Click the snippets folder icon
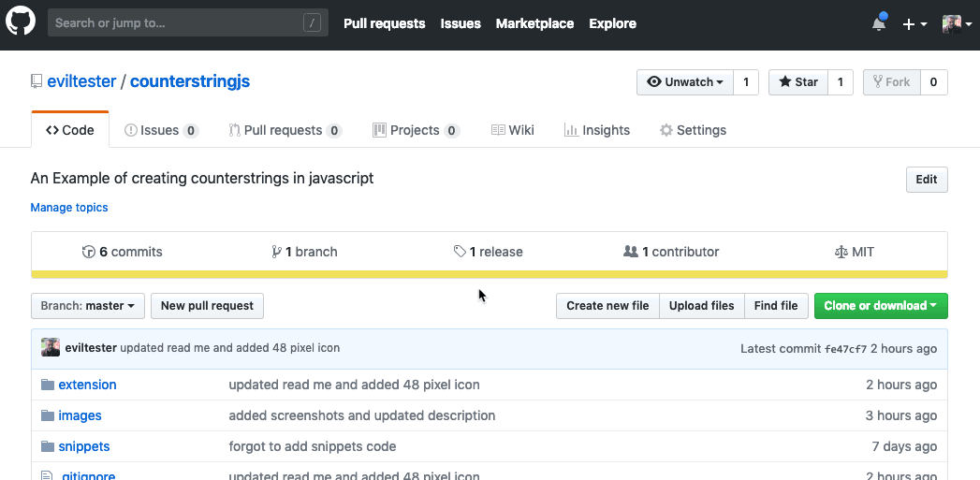The width and height of the screenshot is (980, 480). tap(48, 446)
